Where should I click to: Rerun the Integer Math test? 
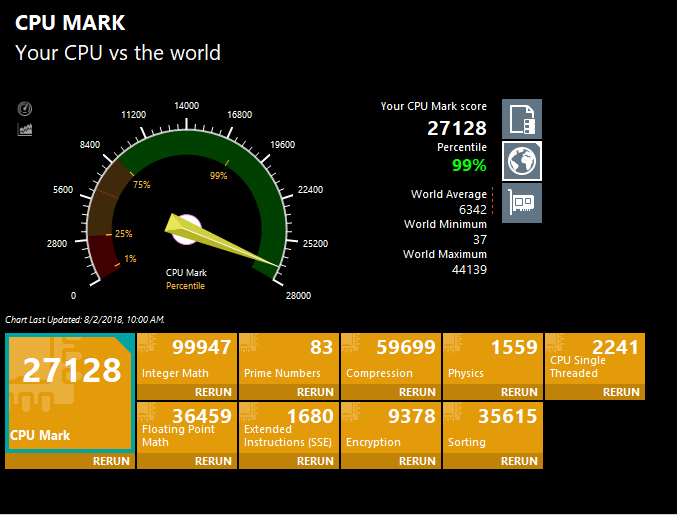point(213,392)
